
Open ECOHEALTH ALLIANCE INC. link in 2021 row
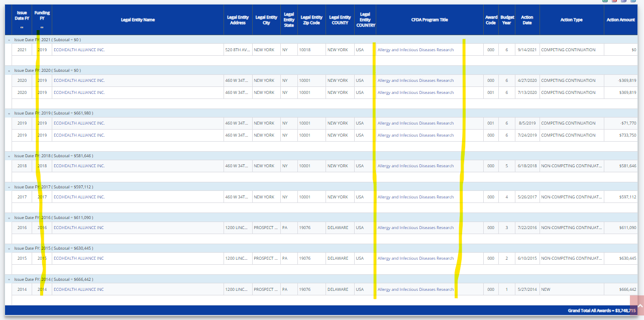(x=79, y=50)
